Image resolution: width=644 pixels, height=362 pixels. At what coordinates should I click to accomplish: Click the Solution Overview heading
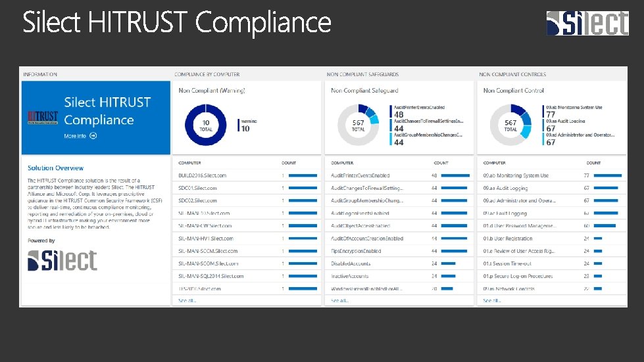pos(55,168)
